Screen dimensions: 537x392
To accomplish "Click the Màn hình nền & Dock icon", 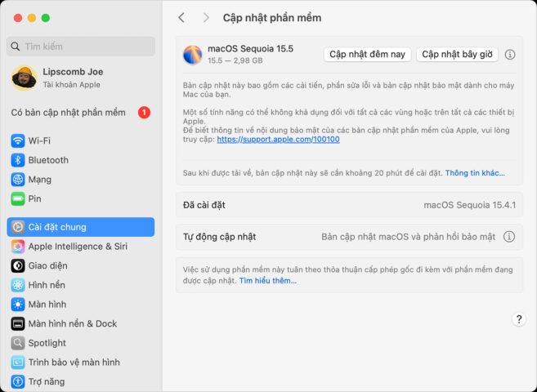I will [x=17, y=323].
